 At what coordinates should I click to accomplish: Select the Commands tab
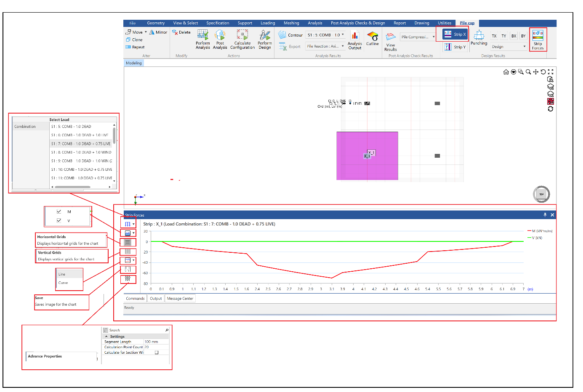click(135, 299)
